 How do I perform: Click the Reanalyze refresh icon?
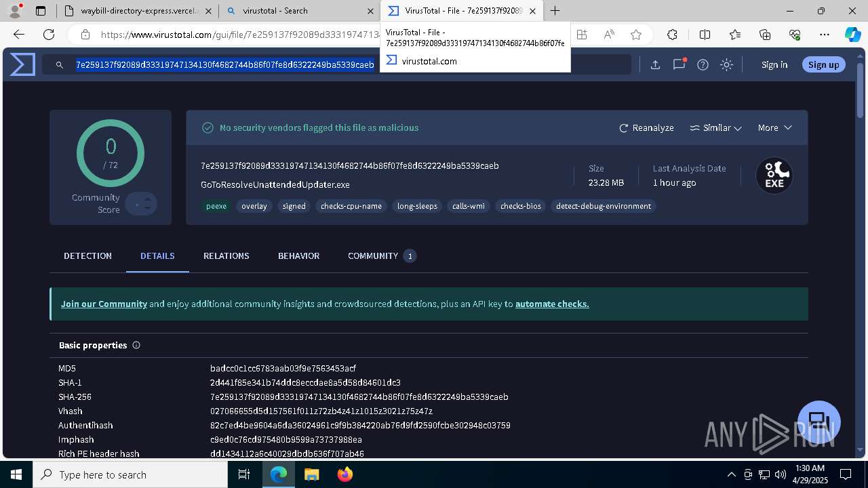tap(624, 127)
